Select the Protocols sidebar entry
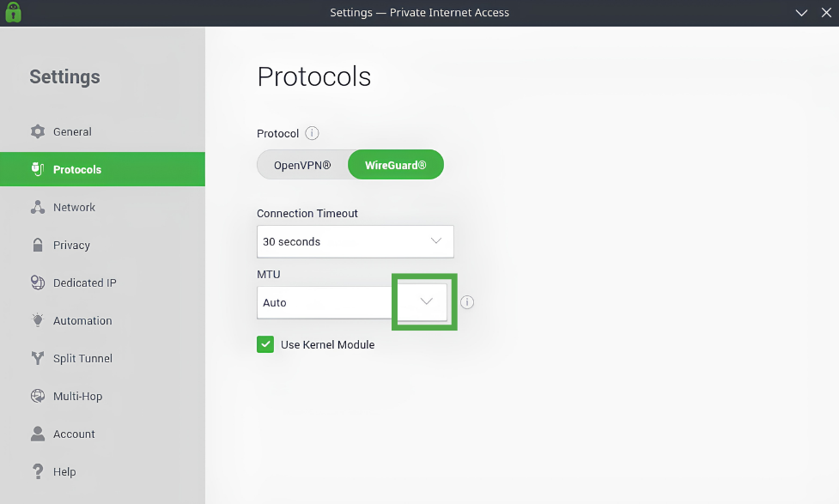The height and width of the screenshot is (504, 839). [x=102, y=169]
